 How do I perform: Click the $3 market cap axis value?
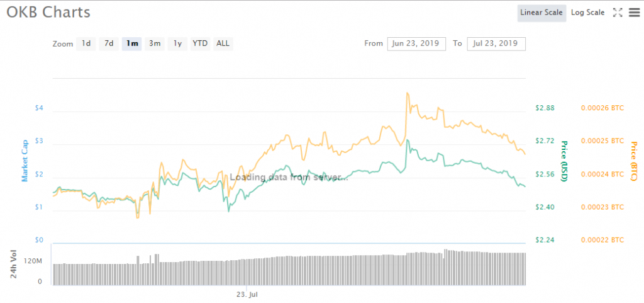point(39,142)
